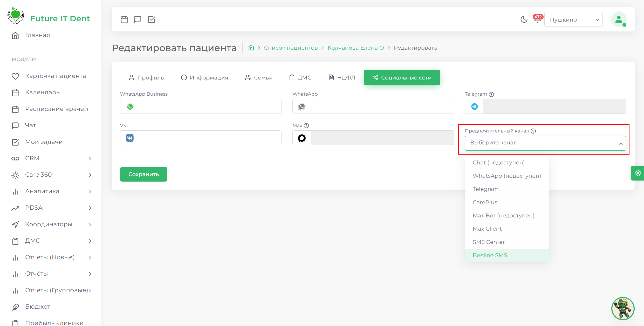Show Max field help tooltip

pos(306,126)
